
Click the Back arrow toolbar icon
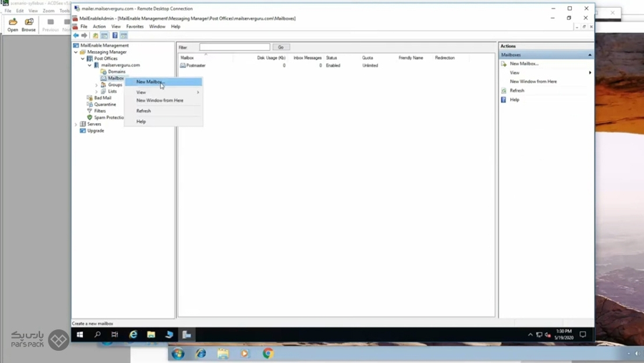coord(76,36)
